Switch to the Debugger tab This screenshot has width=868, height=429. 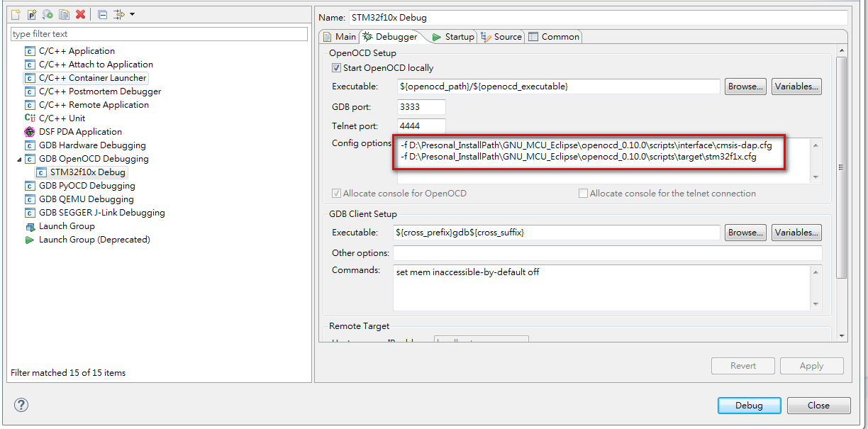point(391,37)
